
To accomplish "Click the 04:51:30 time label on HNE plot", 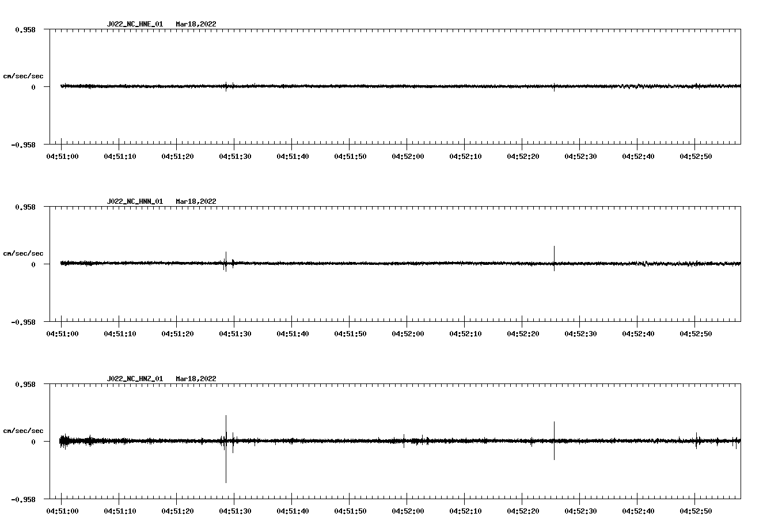I will [x=235, y=157].
